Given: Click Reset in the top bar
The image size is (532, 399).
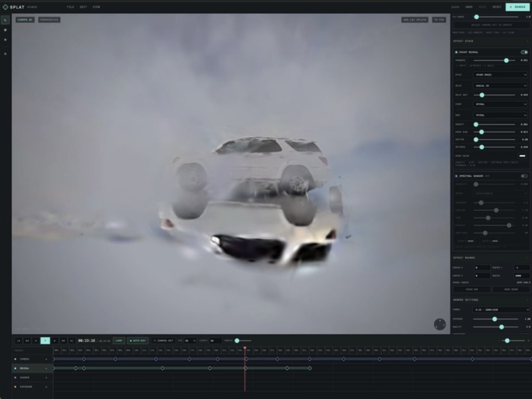Looking at the screenshot, I should (497, 7).
